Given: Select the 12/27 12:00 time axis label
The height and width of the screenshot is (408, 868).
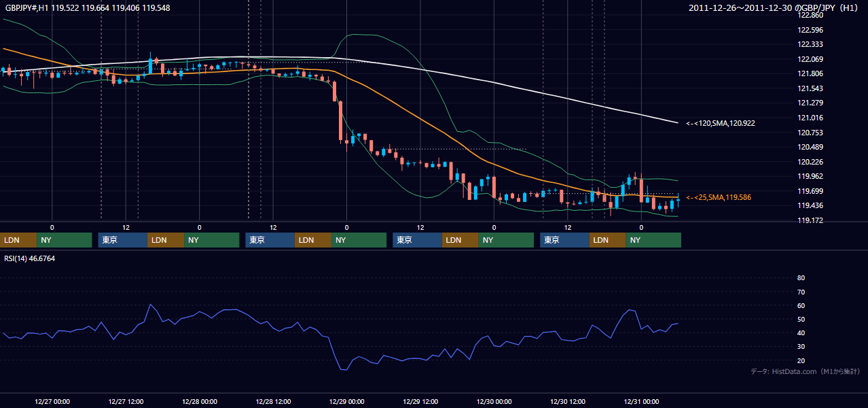Looking at the screenshot, I should tap(126, 401).
